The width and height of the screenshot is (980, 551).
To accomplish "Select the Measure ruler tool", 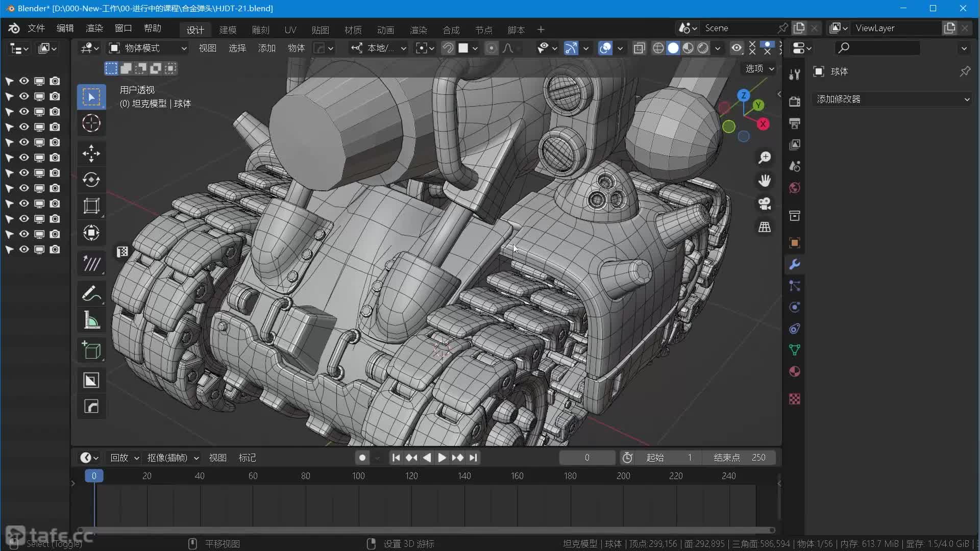I will (x=91, y=320).
